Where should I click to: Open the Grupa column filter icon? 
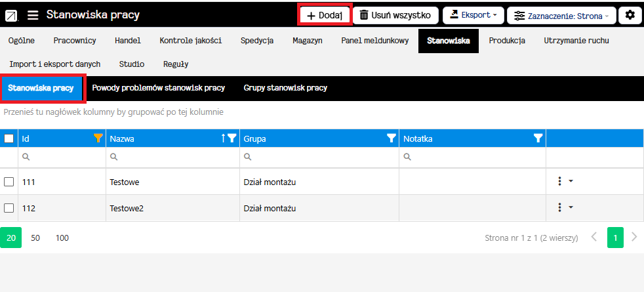[392, 138]
